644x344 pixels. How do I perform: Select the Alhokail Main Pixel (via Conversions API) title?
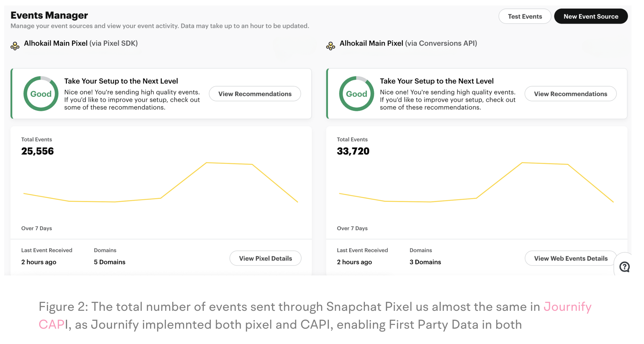(x=408, y=43)
